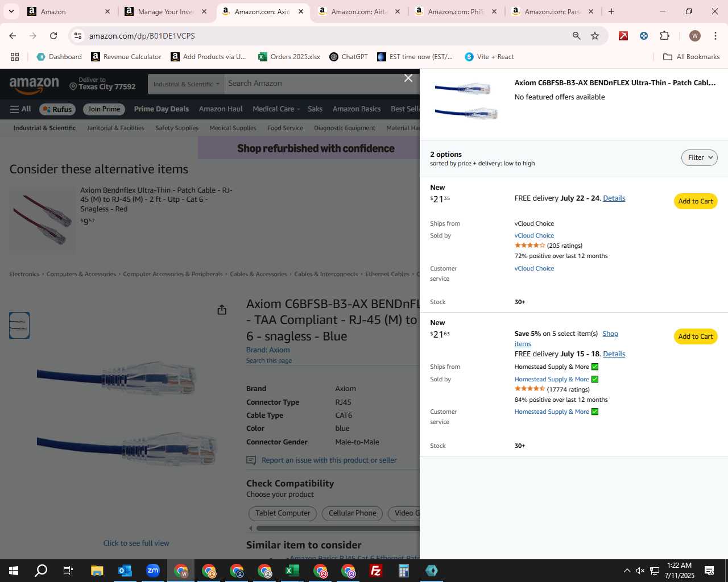The height and width of the screenshot is (582, 728).
Task: Expand the Medical Care menu
Action: click(276, 109)
